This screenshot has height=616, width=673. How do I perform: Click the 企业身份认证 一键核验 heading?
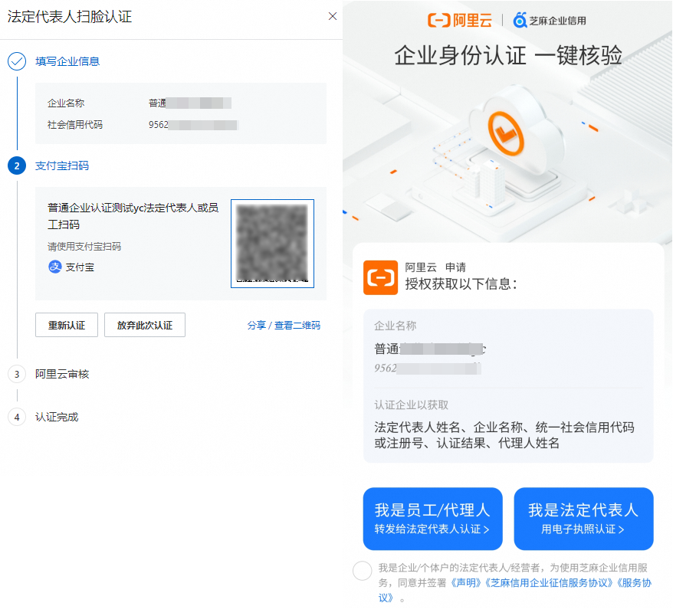[508, 55]
